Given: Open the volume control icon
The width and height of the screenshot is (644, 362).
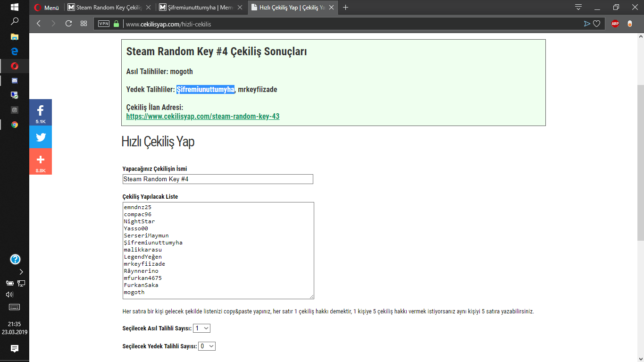Looking at the screenshot, I should 9,294.
